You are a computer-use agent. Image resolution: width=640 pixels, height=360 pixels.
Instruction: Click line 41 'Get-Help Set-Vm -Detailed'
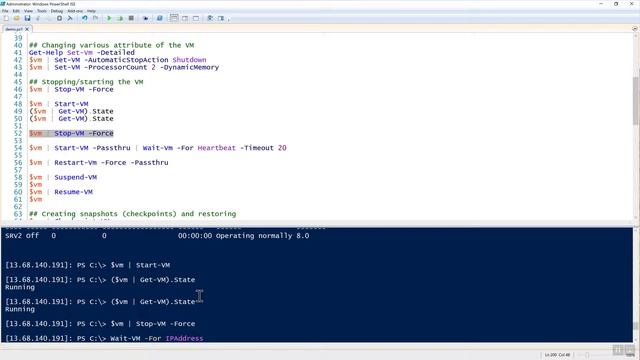click(82, 52)
